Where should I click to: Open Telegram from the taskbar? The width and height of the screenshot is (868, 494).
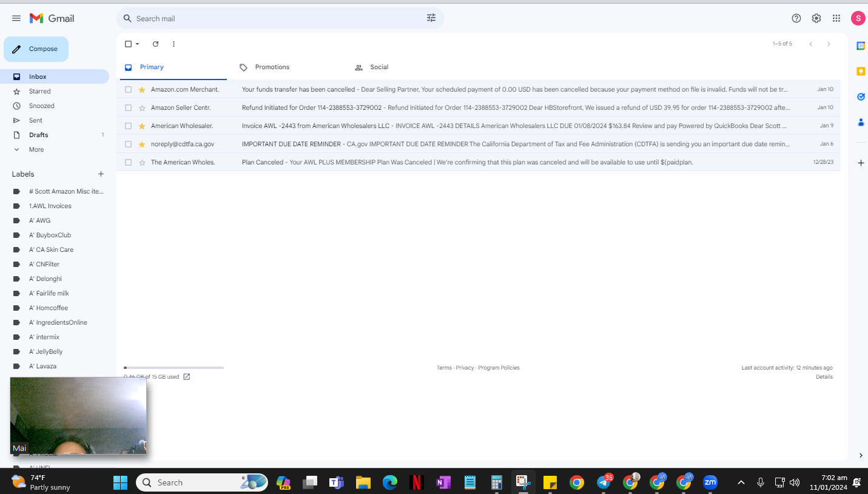tap(604, 482)
